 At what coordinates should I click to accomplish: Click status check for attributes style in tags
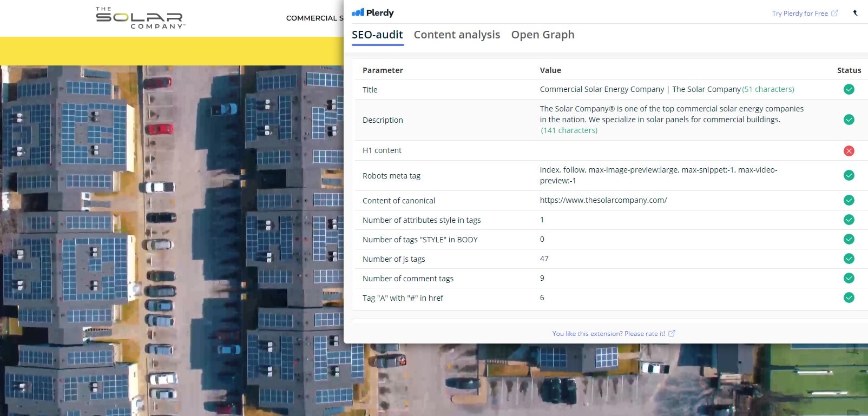pos(849,220)
